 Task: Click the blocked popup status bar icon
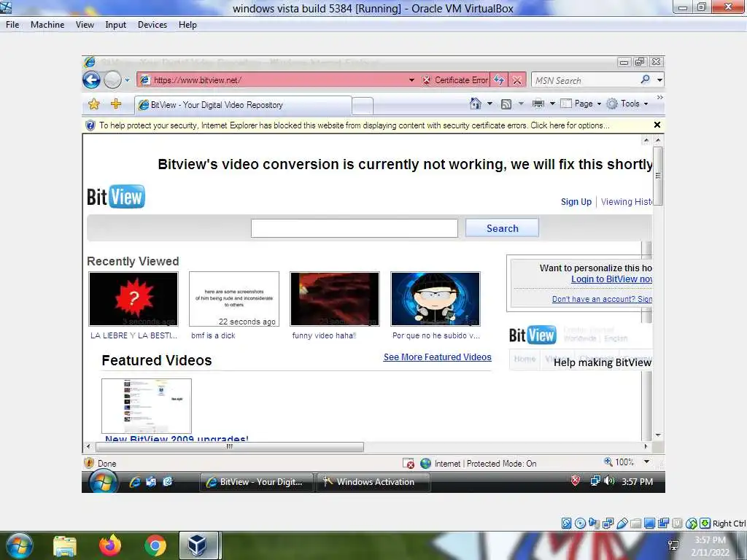[409, 463]
